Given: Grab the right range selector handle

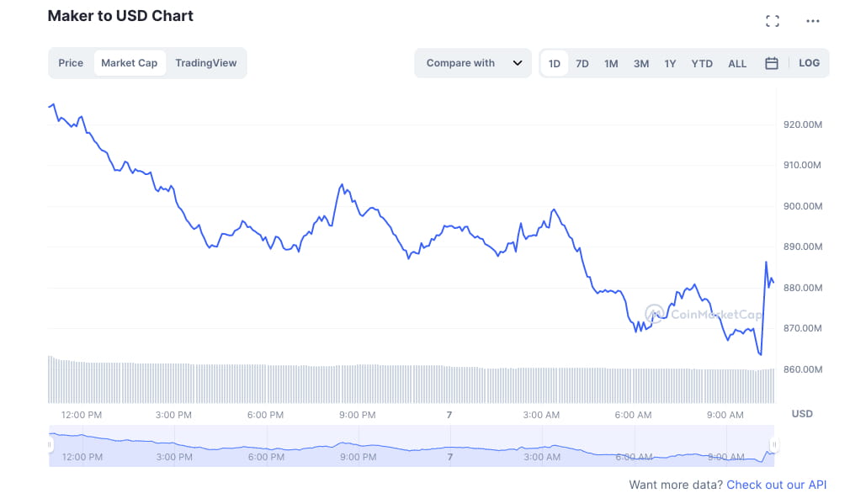Looking at the screenshot, I should (774, 445).
